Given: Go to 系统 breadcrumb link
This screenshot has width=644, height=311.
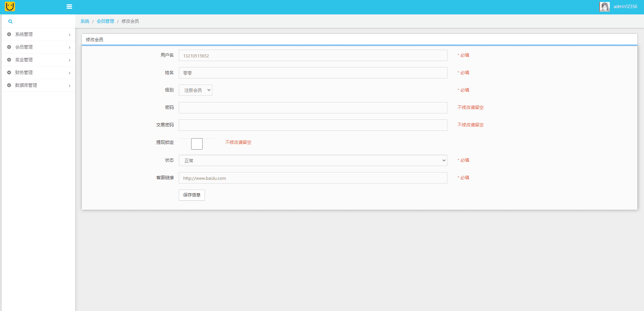Looking at the screenshot, I should coord(85,21).
